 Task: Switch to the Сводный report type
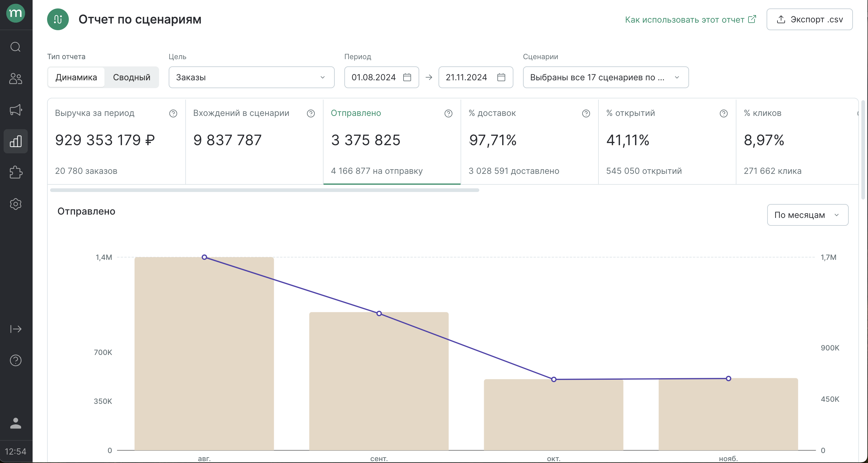tap(131, 77)
